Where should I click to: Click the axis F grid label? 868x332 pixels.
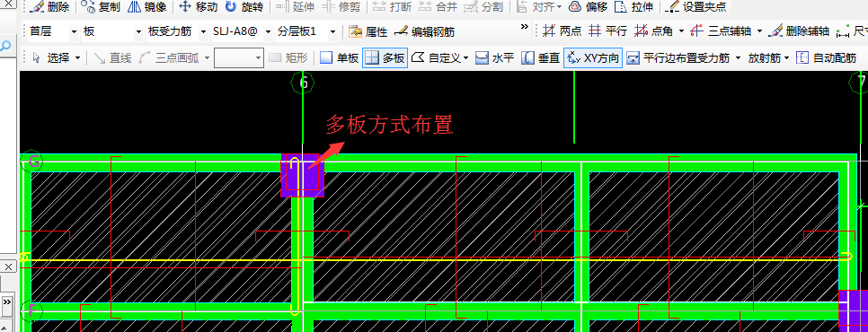click(x=31, y=311)
